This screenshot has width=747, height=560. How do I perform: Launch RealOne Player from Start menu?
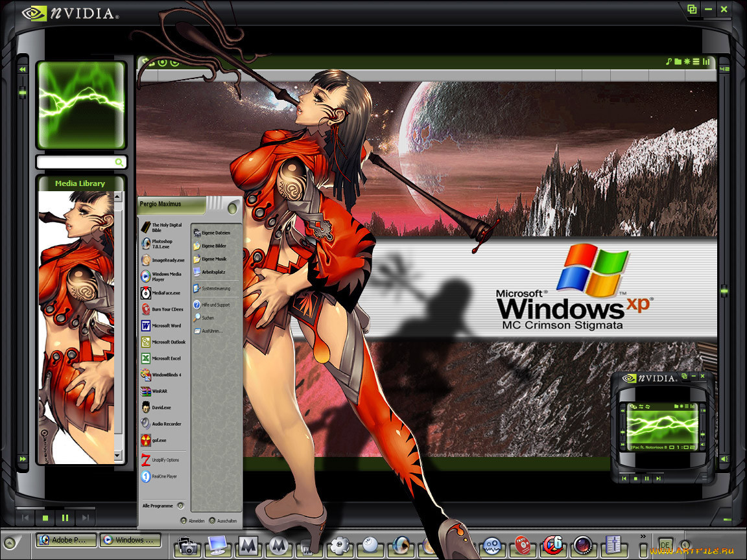point(159,476)
